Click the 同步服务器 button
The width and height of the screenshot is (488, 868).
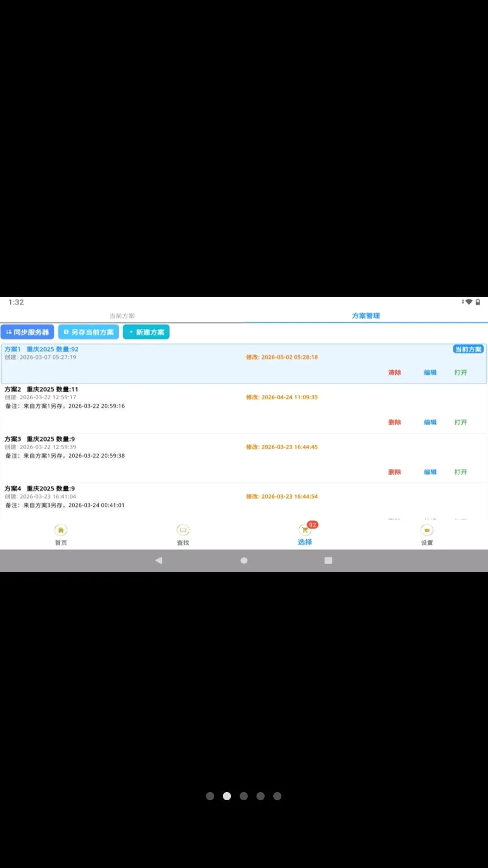(27, 332)
